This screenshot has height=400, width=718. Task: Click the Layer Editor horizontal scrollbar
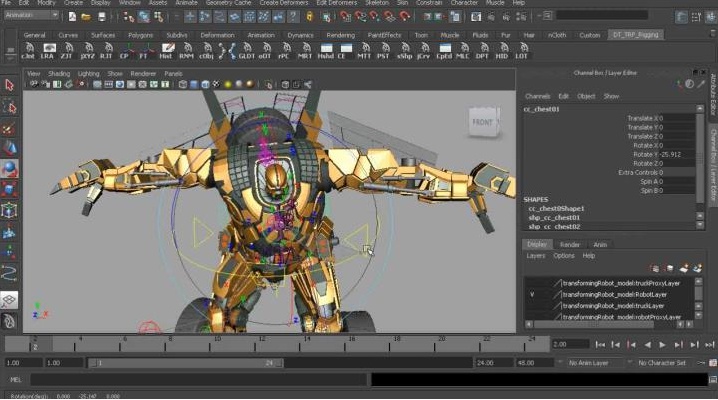coord(593,324)
